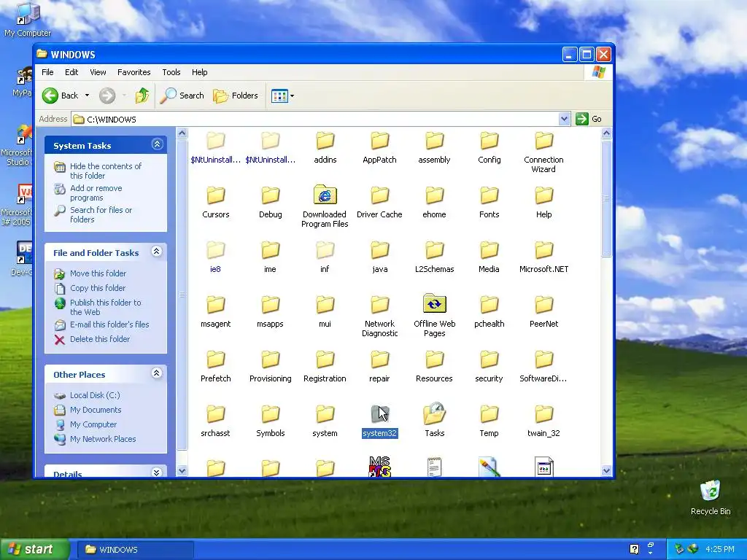The image size is (747, 560).
Task: Collapse File and Folder Tasks panel
Action: [157, 252]
